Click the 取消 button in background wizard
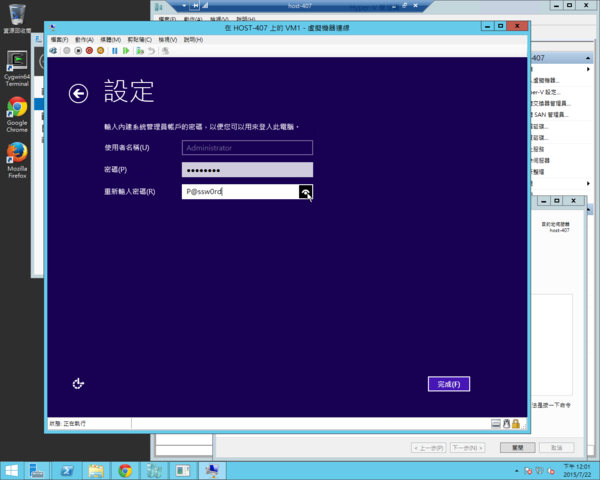The image size is (600, 480). [x=557, y=447]
